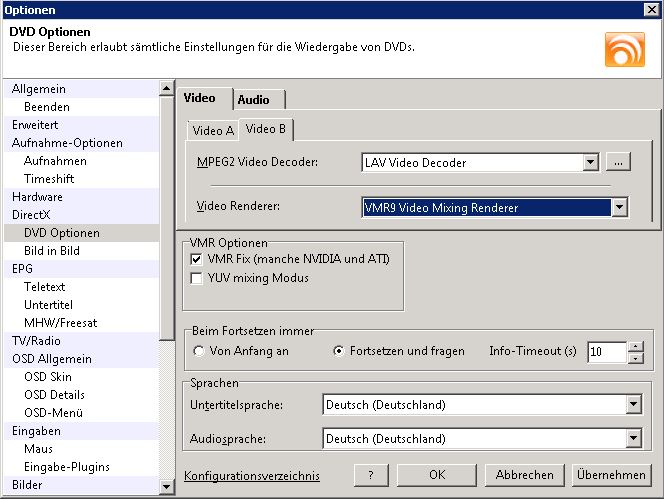Open the Video Renderer dropdown
664x499 pixels.
pyautogui.click(x=619, y=208)
